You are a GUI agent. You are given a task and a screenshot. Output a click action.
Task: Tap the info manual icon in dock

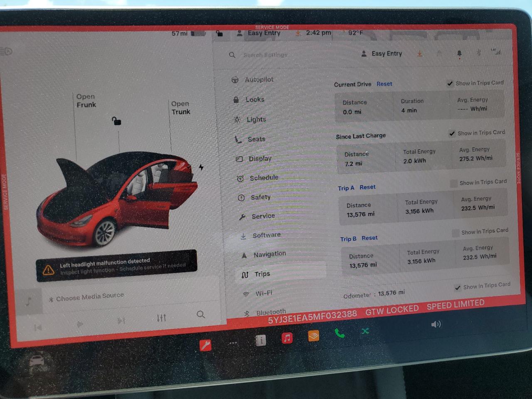pos(260,341)
